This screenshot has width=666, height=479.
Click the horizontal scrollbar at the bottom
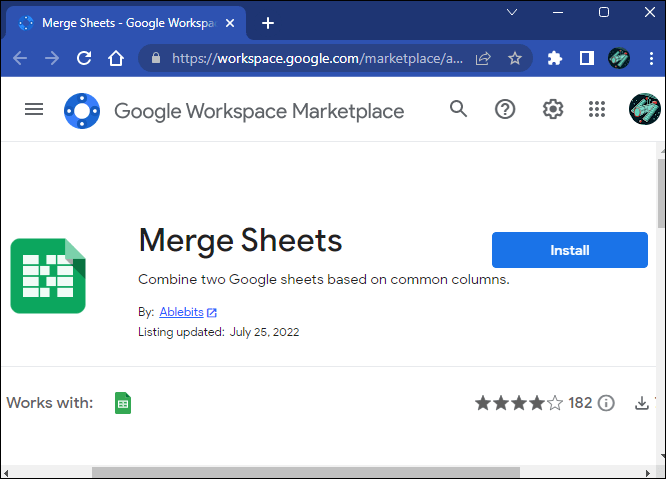coord(306,472)
